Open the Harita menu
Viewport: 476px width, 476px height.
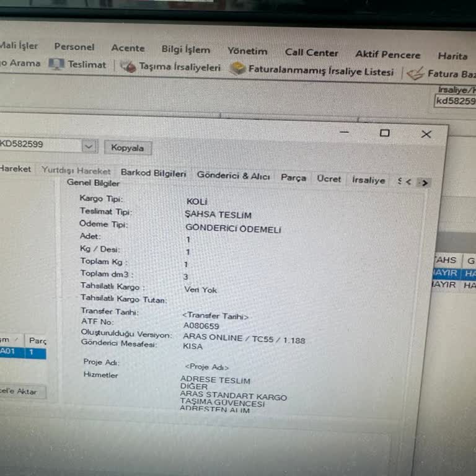point(452,56)
